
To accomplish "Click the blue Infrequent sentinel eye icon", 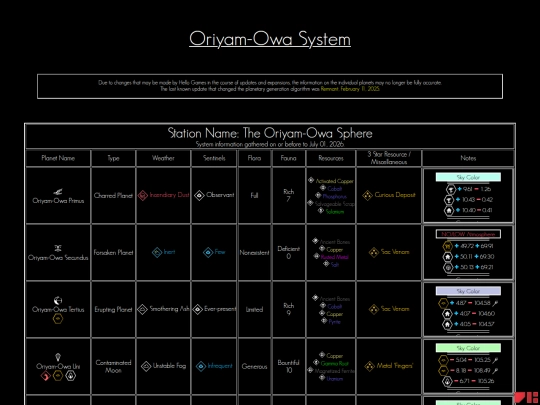I will 201,366.
